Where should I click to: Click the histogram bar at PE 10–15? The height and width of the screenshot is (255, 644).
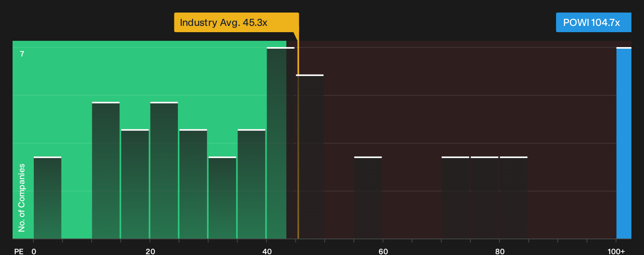(x=106, y=170)
